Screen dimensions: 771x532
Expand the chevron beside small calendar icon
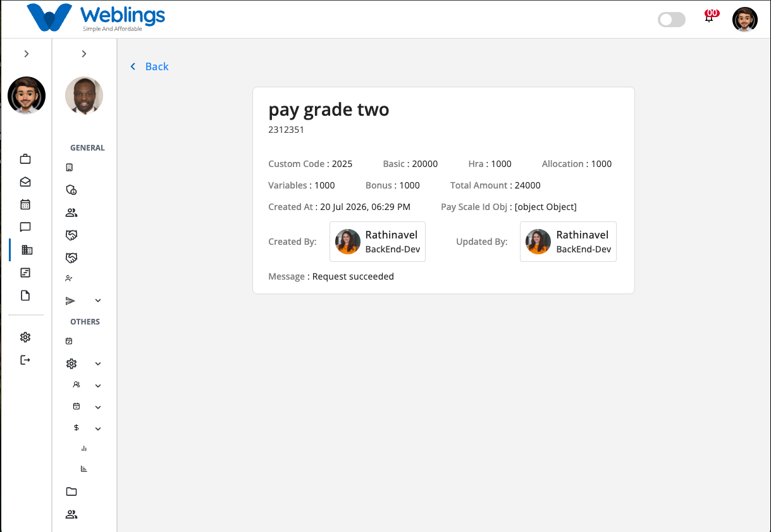coord(98,407)
